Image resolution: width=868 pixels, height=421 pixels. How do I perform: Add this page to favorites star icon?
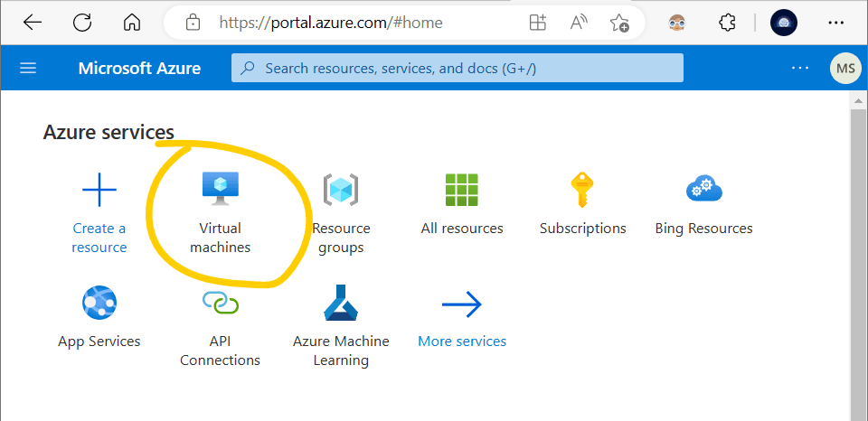(618, 23)
